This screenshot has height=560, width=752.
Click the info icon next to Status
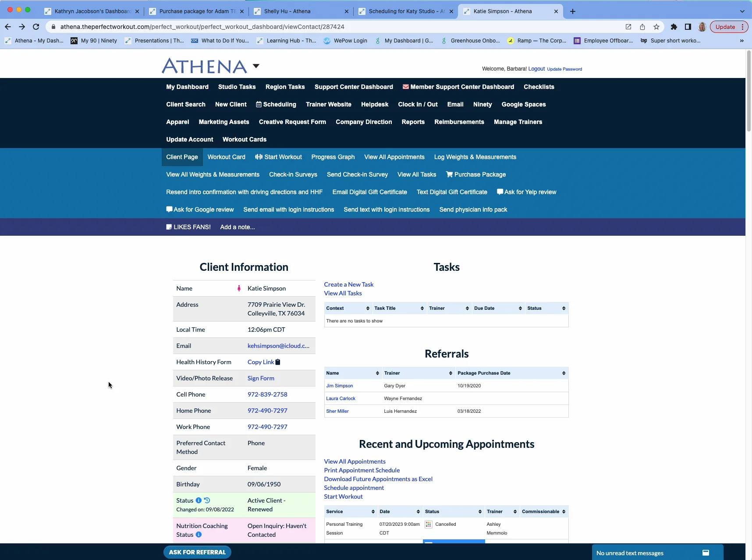[199, 500]
